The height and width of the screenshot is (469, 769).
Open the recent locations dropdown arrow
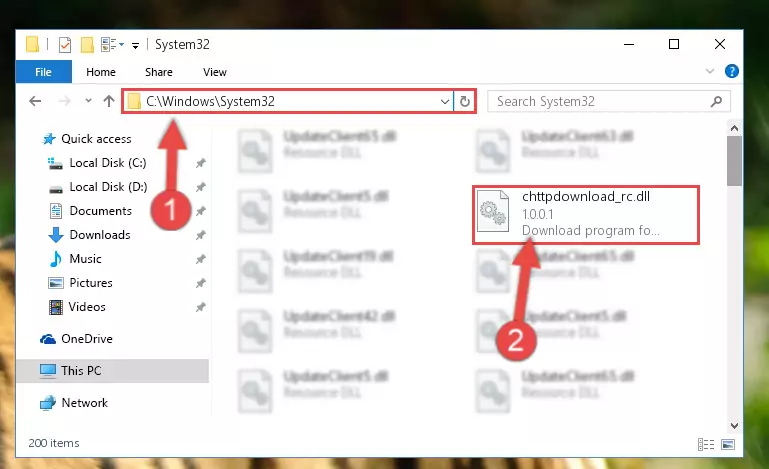(88, 101)
